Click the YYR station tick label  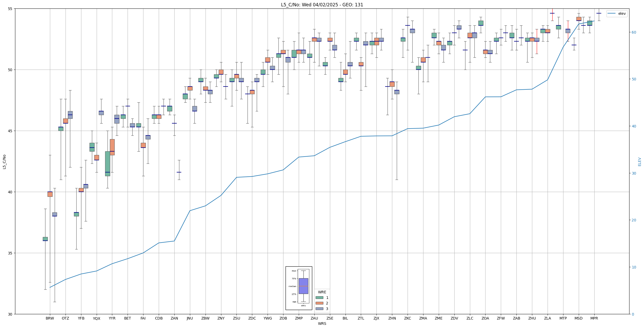pyautogui.click(x=112, y=318)
